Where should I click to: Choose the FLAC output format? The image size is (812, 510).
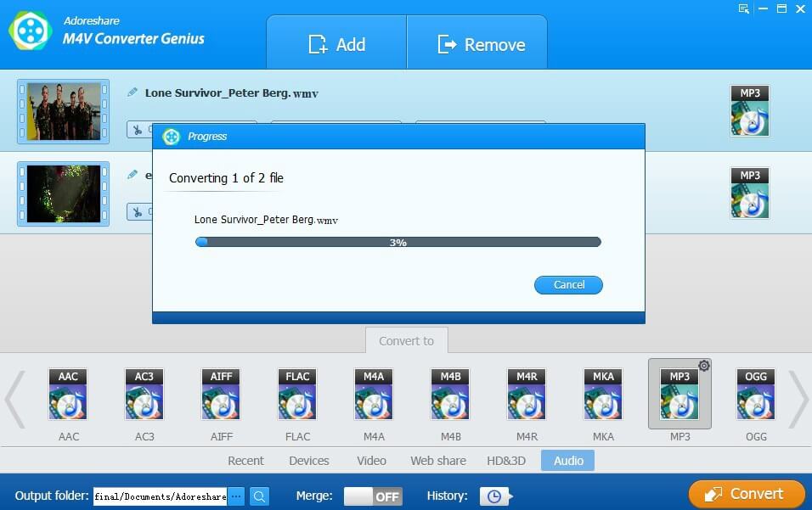point(297,394)
